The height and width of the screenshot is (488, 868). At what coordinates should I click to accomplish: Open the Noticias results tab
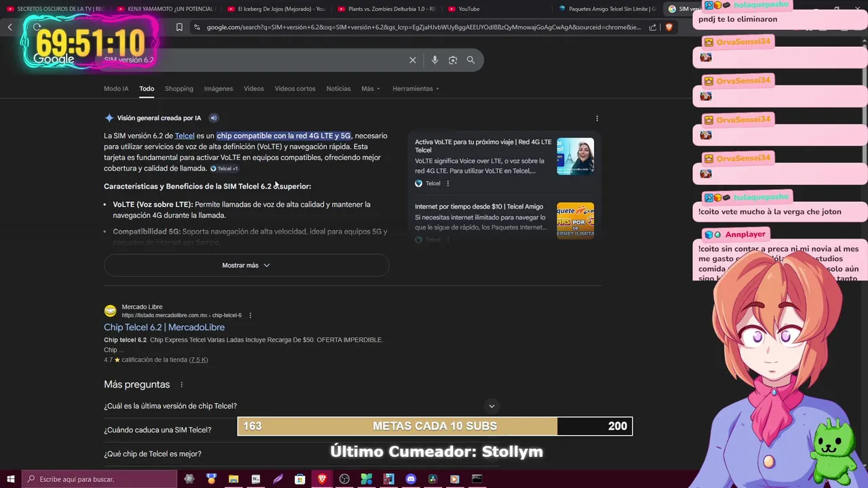coord(338,89)
